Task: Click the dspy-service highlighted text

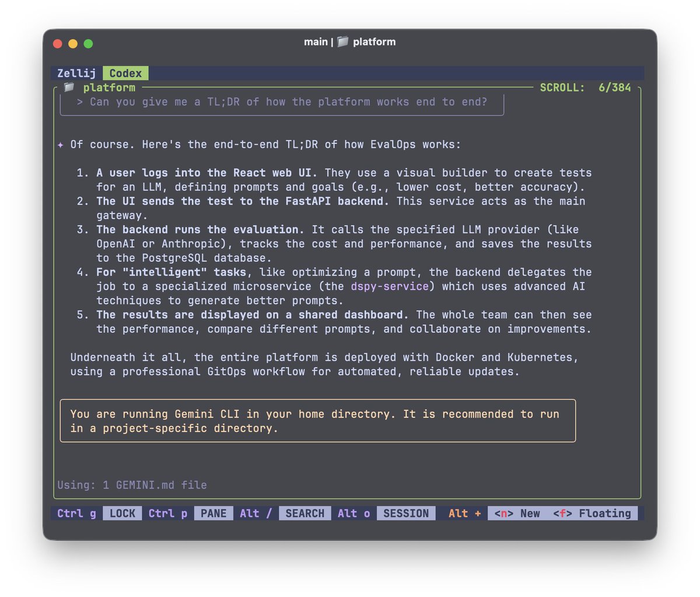Action: click(x=390, y=286)
